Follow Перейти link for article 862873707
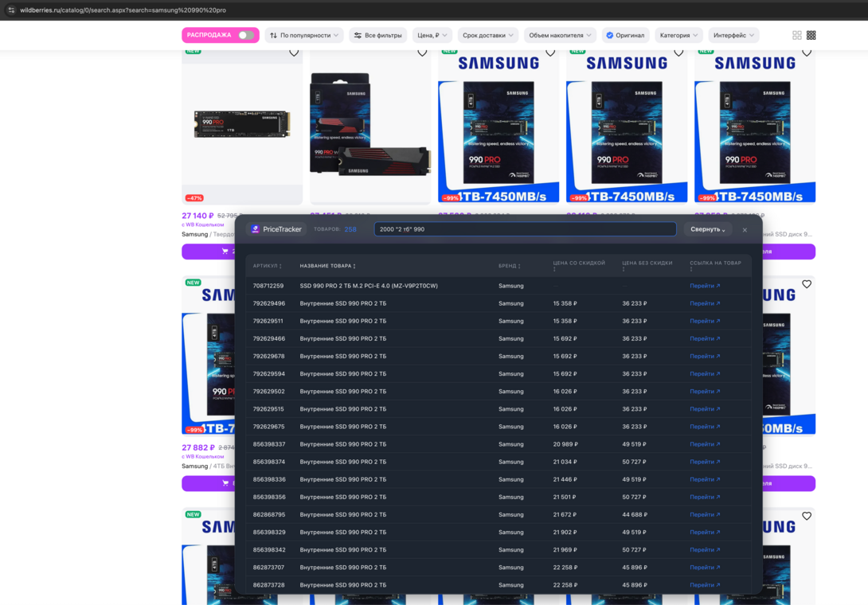This screenshot has width=868, height=605. [705, 568]
